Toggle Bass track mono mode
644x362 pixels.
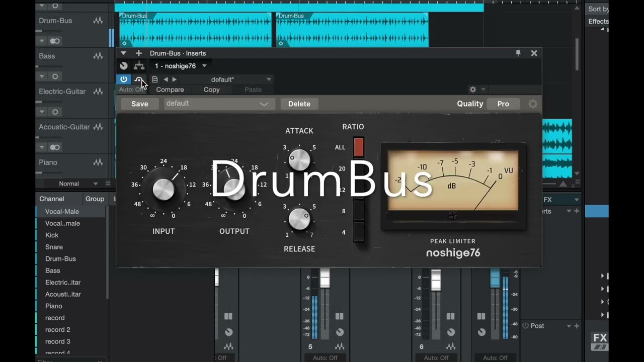55,76
